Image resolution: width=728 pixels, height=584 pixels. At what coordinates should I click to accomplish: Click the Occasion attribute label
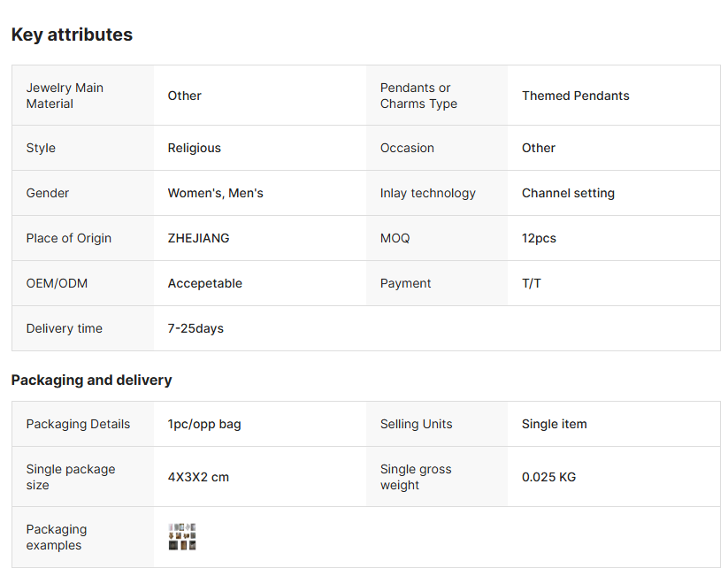point(407,148)
